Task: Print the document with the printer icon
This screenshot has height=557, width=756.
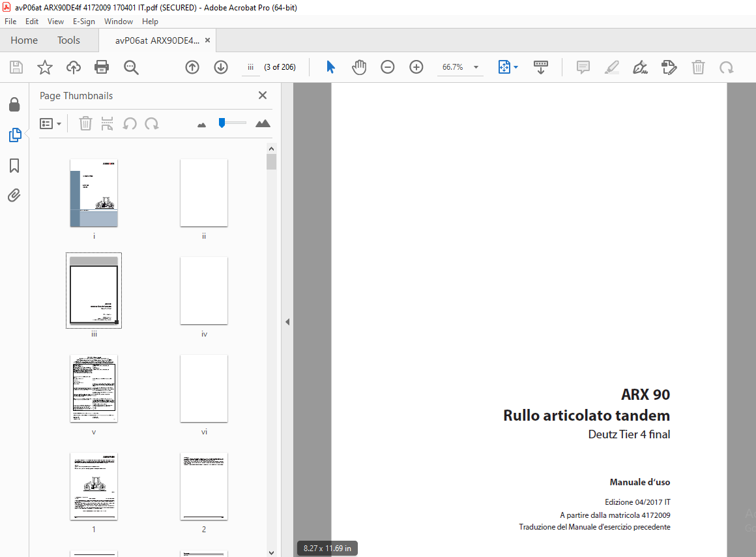Action: [102, 67]
